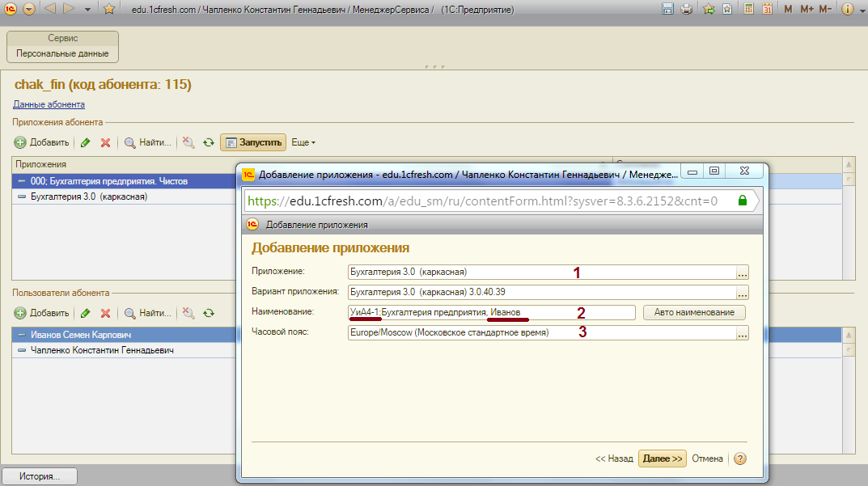Click the Авто наименование button

694,313
